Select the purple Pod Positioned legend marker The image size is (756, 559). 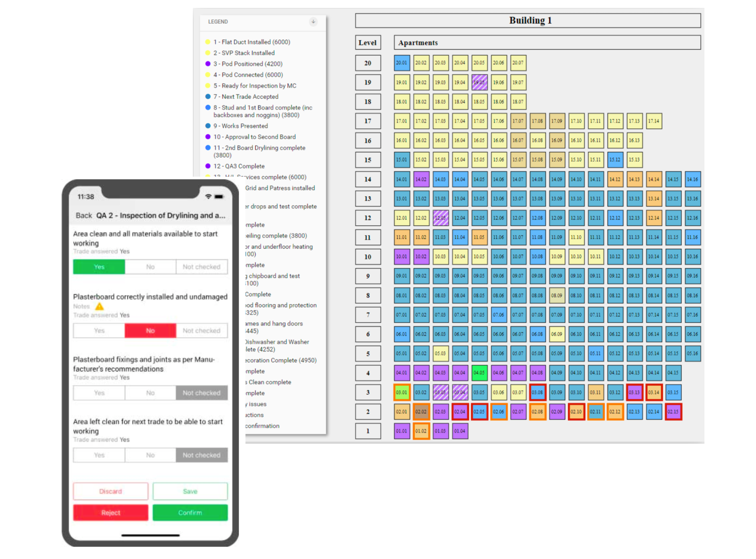point(208,64)
